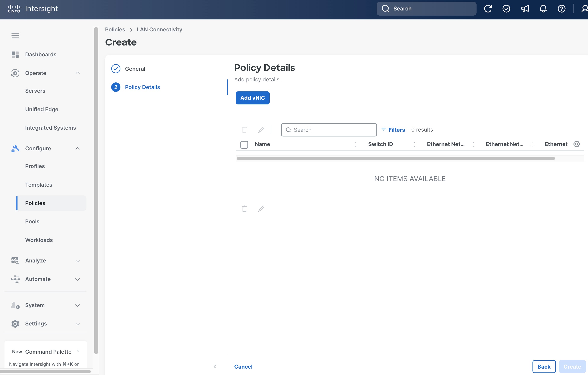
Task: Open the hamburger navigation menu
Action: tap(15, 36)
